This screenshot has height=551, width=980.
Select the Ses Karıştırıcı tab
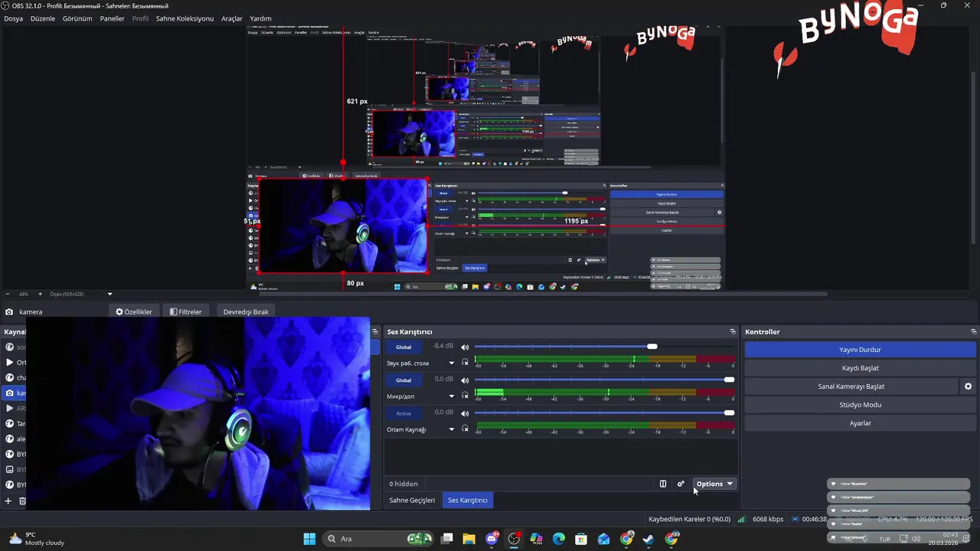pyautogui.click(x=468, y=500)
